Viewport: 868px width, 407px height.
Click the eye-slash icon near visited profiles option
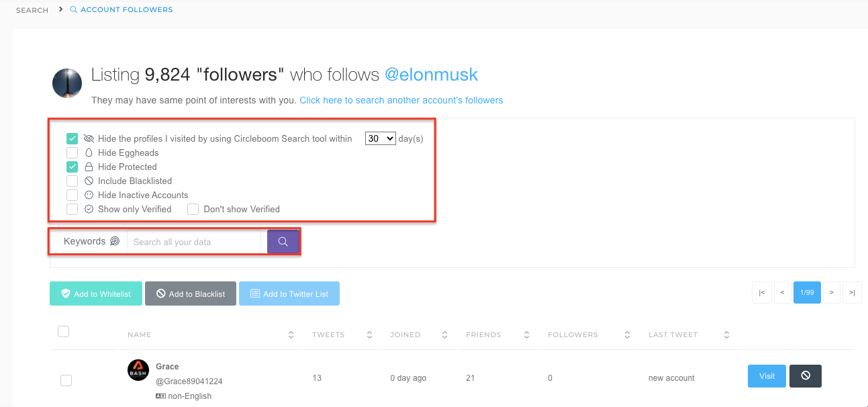(89, 138)
